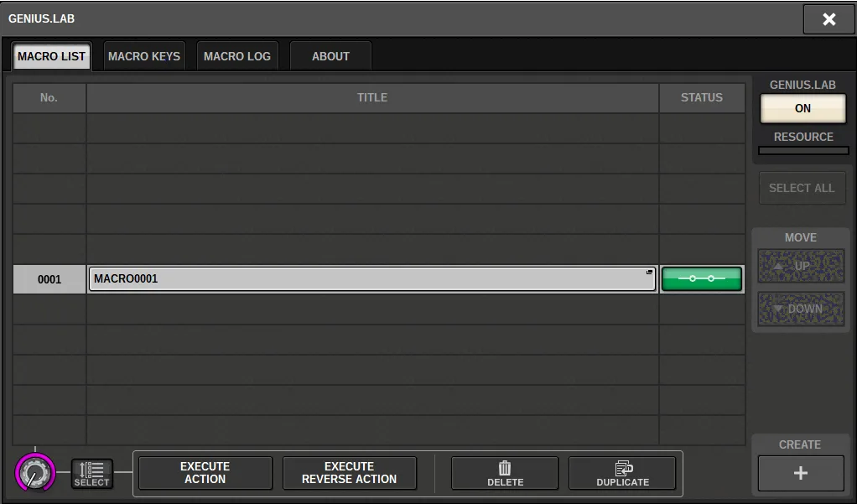857x504 pixels.
Task: Click the RESOURCE meter bar
Action: pos(802,150)
